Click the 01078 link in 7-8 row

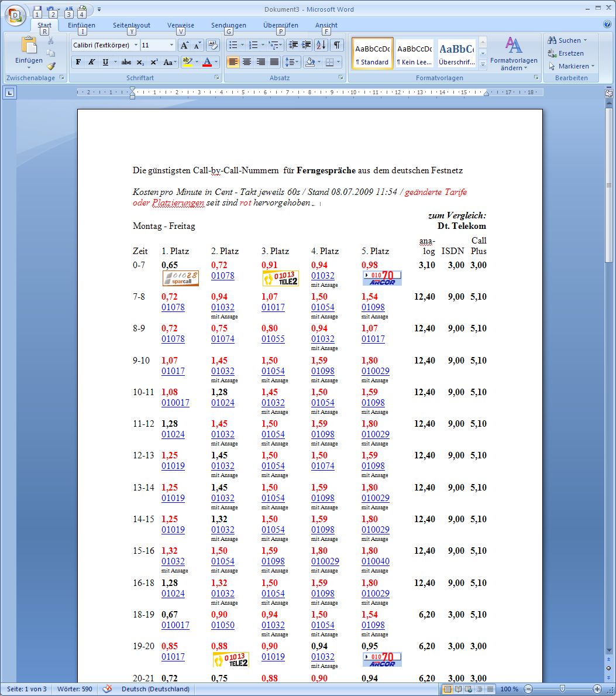pos(173,307)
